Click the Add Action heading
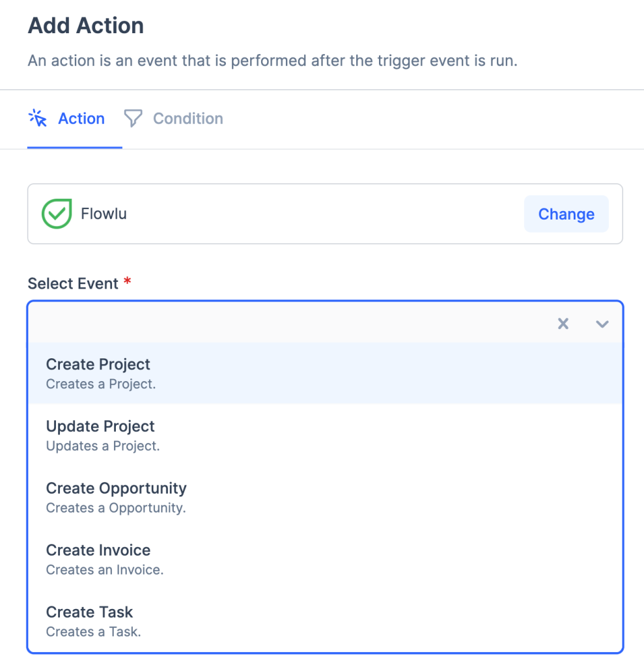 [86, 26]
